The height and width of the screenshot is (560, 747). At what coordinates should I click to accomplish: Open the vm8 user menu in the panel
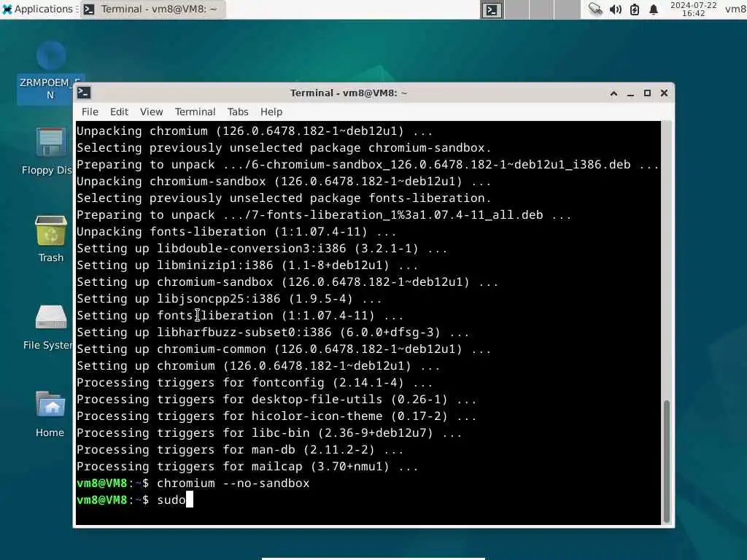pos(735,9)
